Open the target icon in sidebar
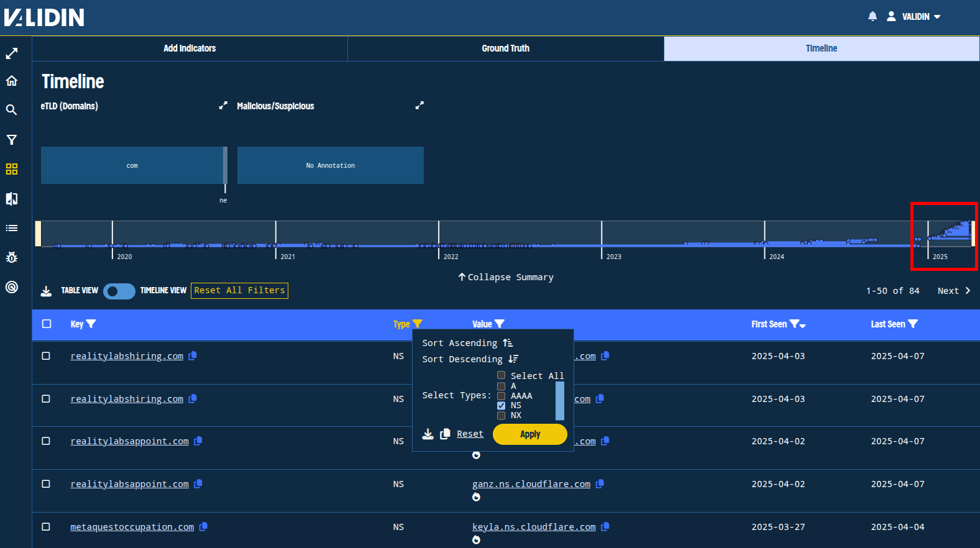The height and width of the screenshot is (548, 980). point(12,287)
